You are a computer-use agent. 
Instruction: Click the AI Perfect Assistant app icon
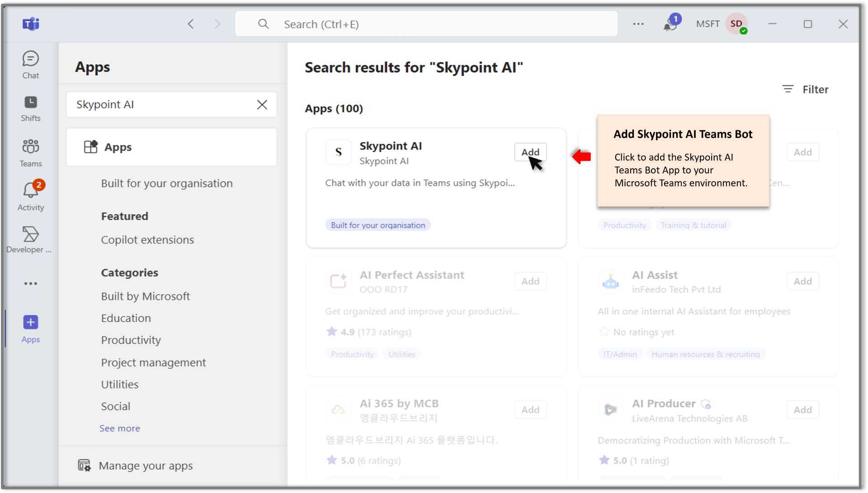(x=338, y=281)
